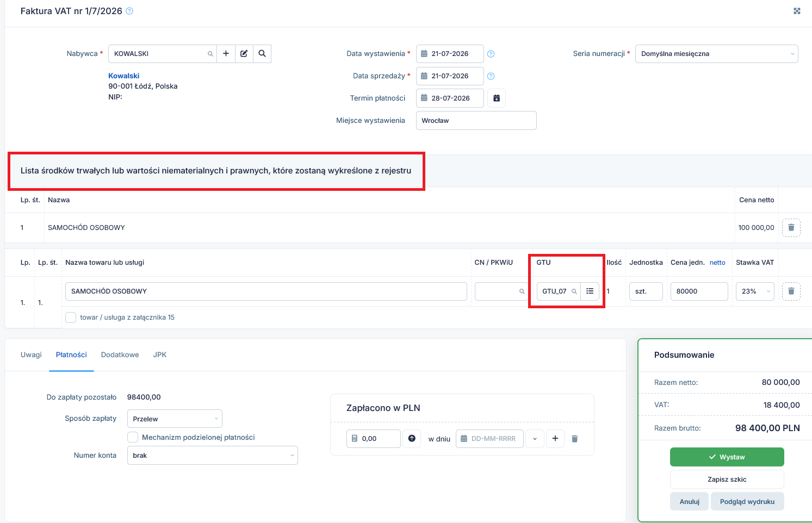
Task: Open the payment term calendar button
Action: (497, 98)
